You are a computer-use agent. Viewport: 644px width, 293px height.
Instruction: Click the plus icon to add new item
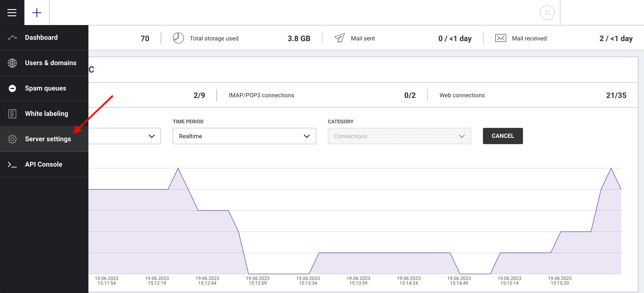37,12
